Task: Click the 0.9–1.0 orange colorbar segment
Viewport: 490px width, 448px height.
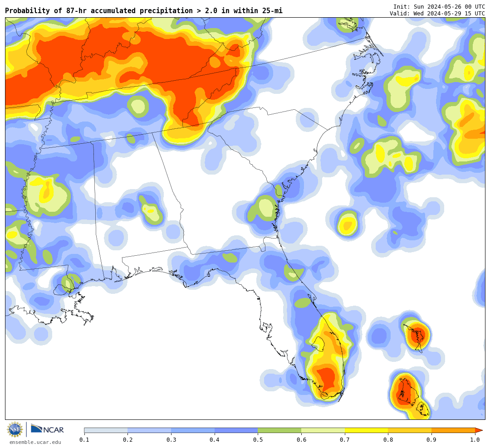Action: click(x=453, y=430)
